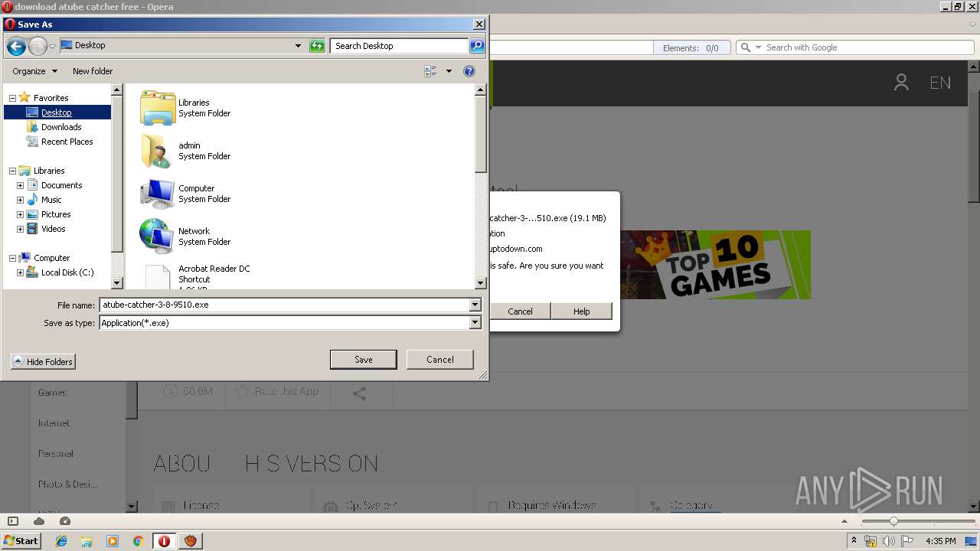This screenshot has width=980, height=551.
Task: Select Desktop in Favorites
Action: (x=57, y=112)
